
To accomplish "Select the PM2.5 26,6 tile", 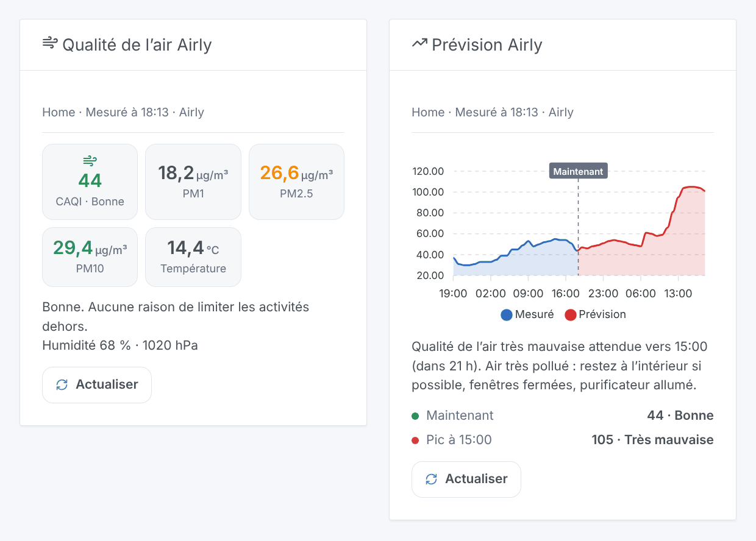I will [x=297, y=182].
